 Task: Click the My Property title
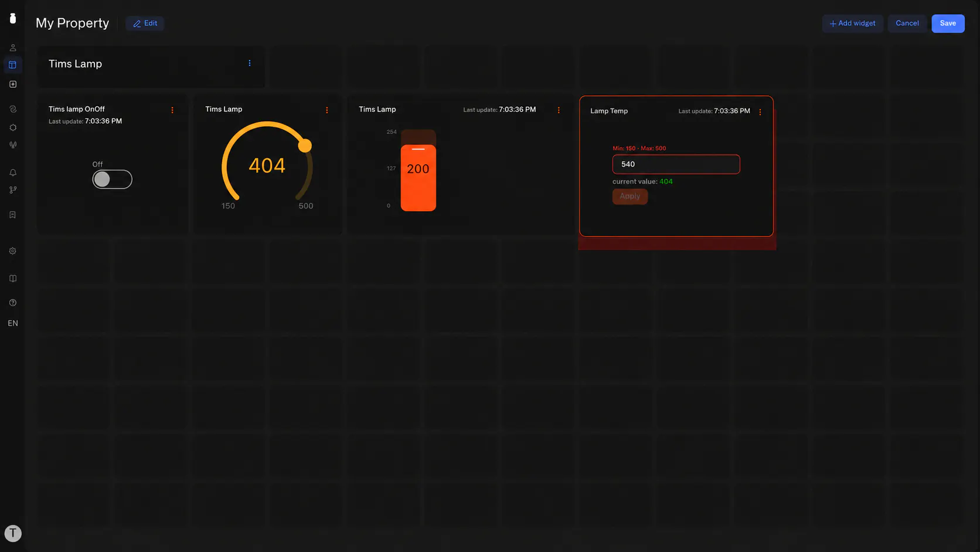coord(73,23)
